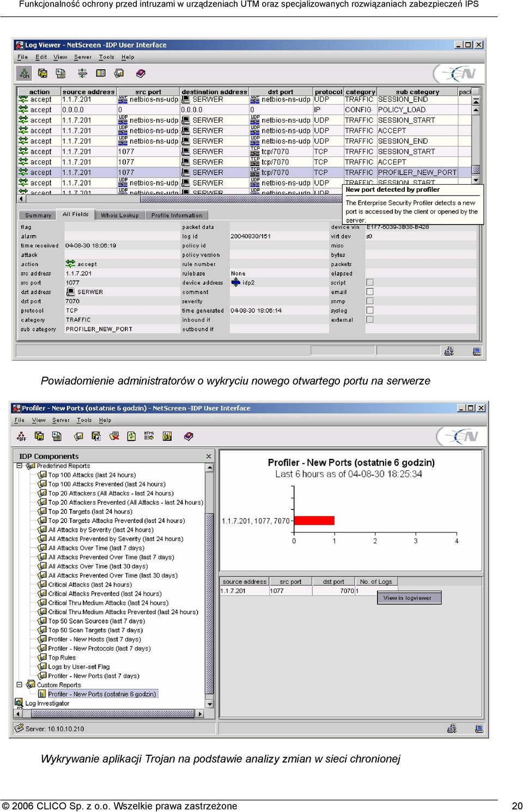Screen dimensions: 523x812
Task: Click the new report chart icon in Profiler toolbar
Action: (78, 436)
